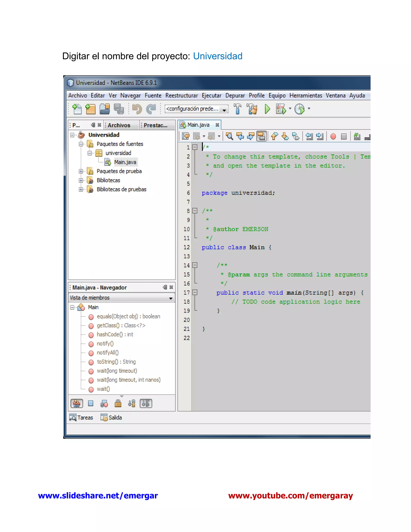The image size is (411, 532).
Task: Switch to the Archivos tab
Action: (x=119, y=125)
